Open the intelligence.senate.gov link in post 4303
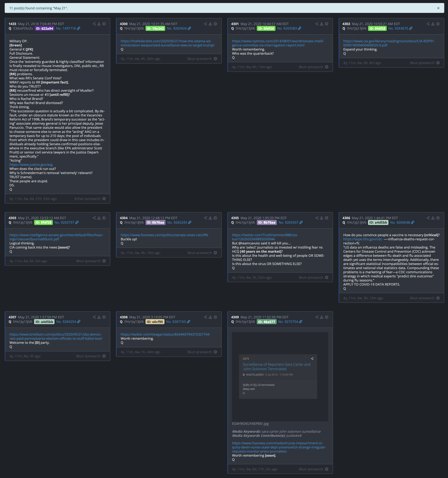 pyautogui.click(x=56, y=237)
